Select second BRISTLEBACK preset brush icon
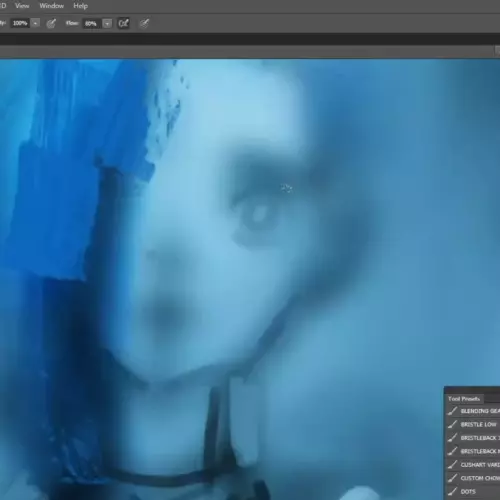Screen dimensions: 500x500 coord(452,451)
